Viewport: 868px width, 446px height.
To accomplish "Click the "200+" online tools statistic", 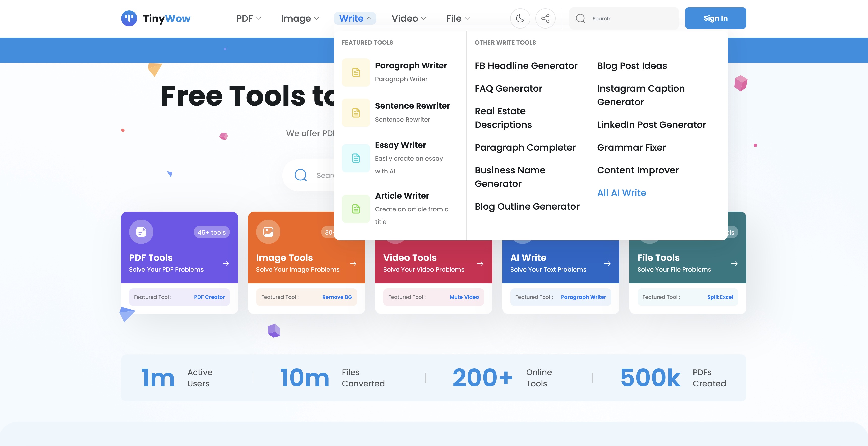I will (482, 378).
